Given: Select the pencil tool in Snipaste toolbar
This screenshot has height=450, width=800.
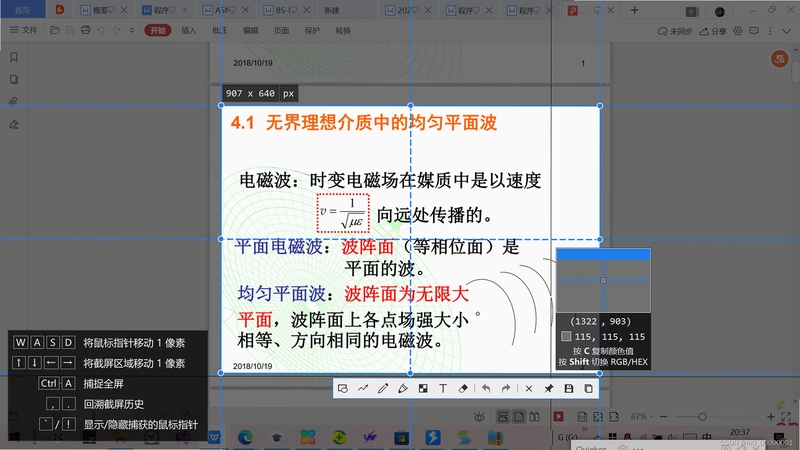Looking at the screenshot, I should [383, 389].
